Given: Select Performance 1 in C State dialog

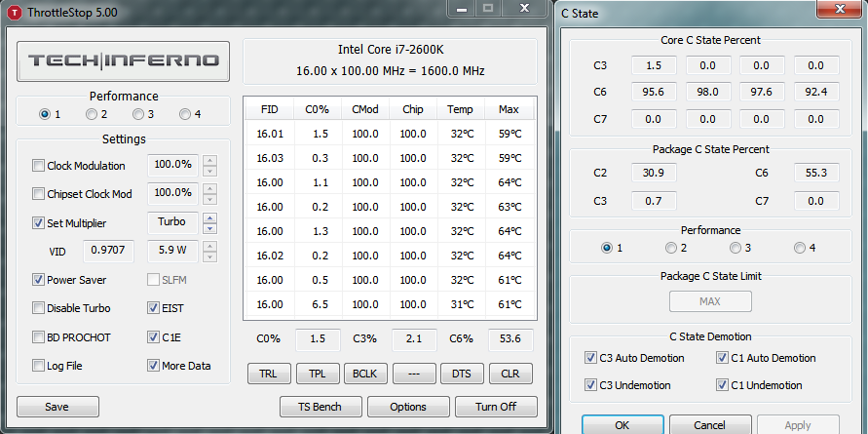Looking at the screenshot, I should 607,248.
